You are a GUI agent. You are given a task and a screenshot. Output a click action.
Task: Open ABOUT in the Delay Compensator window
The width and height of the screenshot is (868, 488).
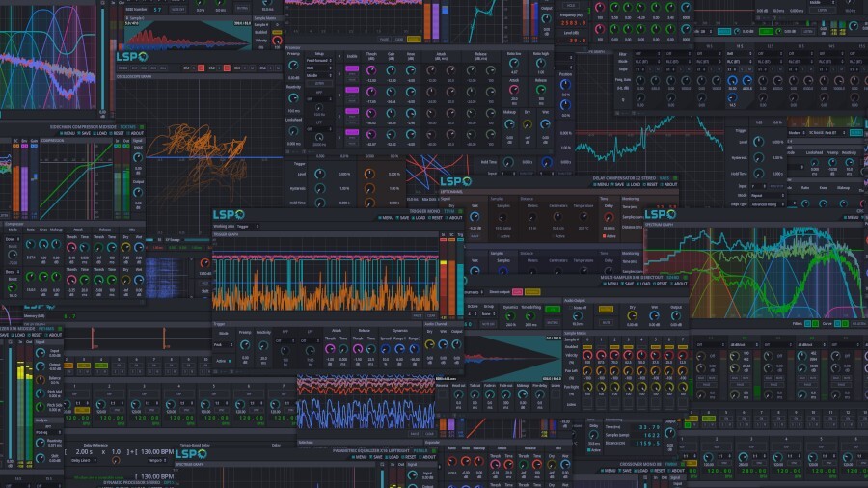pyautogui.click(x=669, y=185)
